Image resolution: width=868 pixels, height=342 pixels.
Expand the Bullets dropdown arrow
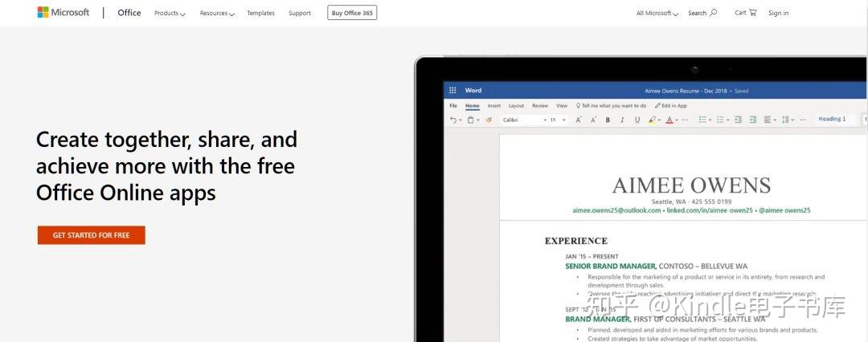point(710,120)
